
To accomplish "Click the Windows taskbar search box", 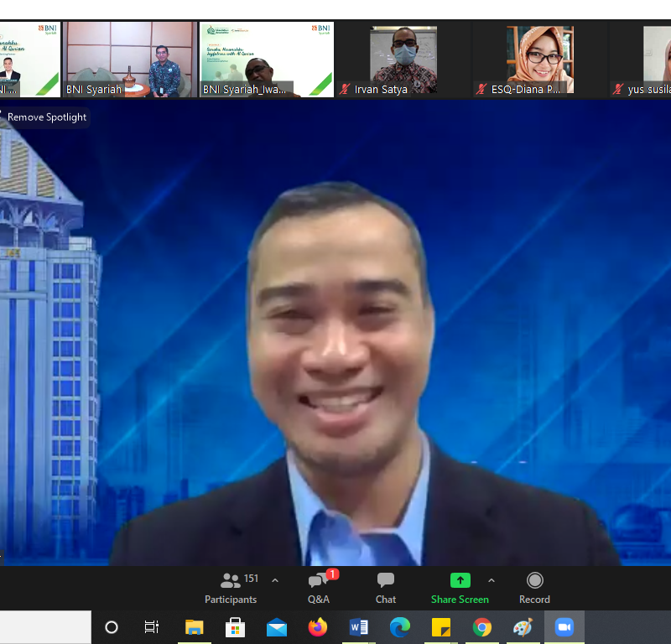I will pos(45,627).
